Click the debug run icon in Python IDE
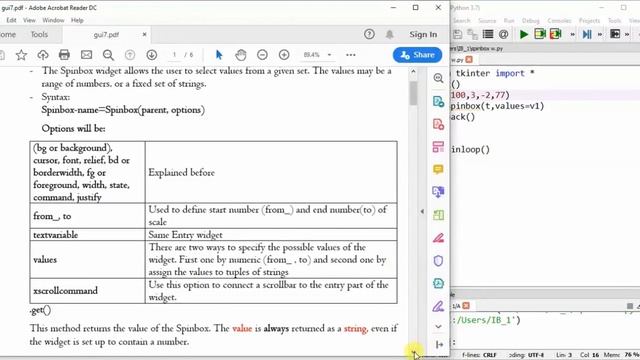The height and width of the screenshot is (360, 640). pos(540,34)
